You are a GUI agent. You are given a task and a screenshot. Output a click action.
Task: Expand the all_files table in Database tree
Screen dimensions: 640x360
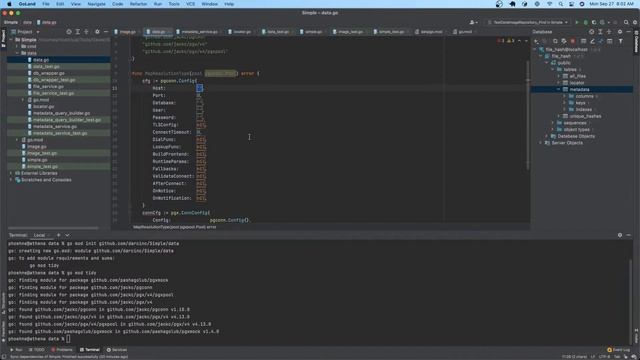[559, 76]
